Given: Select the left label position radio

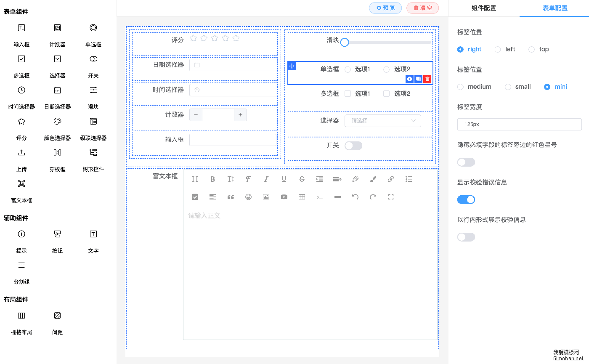Looking at the screenshot, I should [498, 49].
